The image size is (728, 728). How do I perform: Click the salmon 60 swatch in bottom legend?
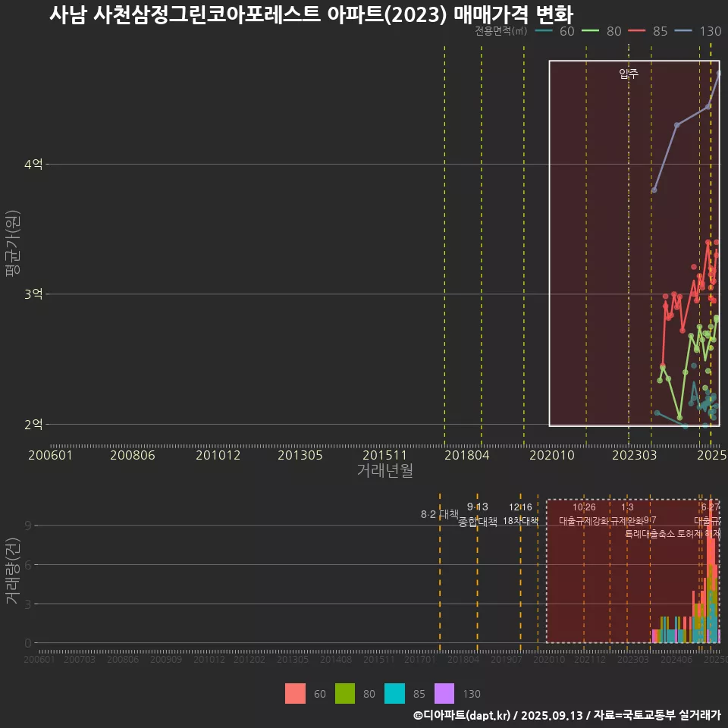pos(295,693)
